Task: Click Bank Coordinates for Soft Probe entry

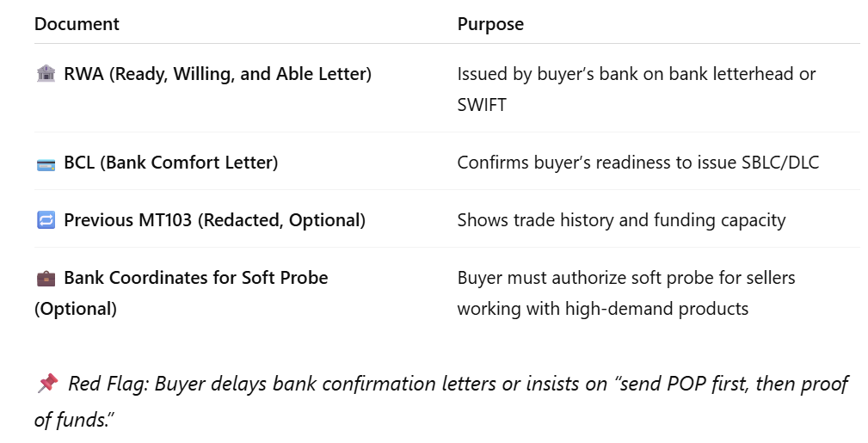Action: (196, 278)
